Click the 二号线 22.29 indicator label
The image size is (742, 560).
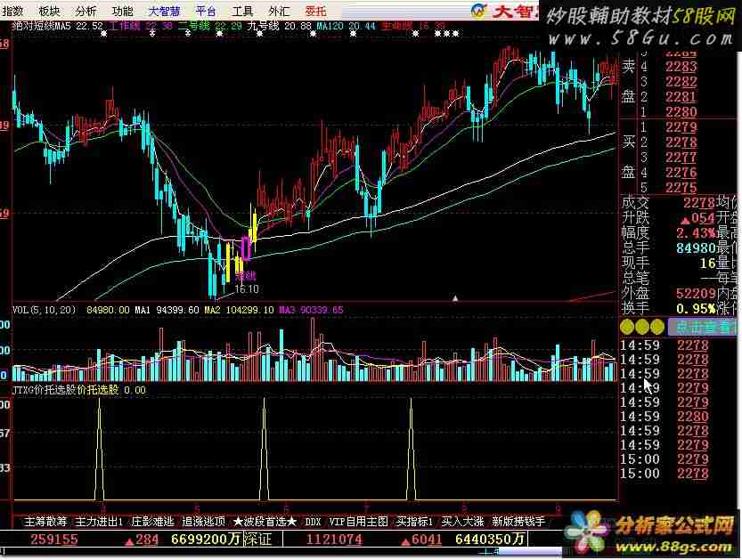[x=210, y=26]
